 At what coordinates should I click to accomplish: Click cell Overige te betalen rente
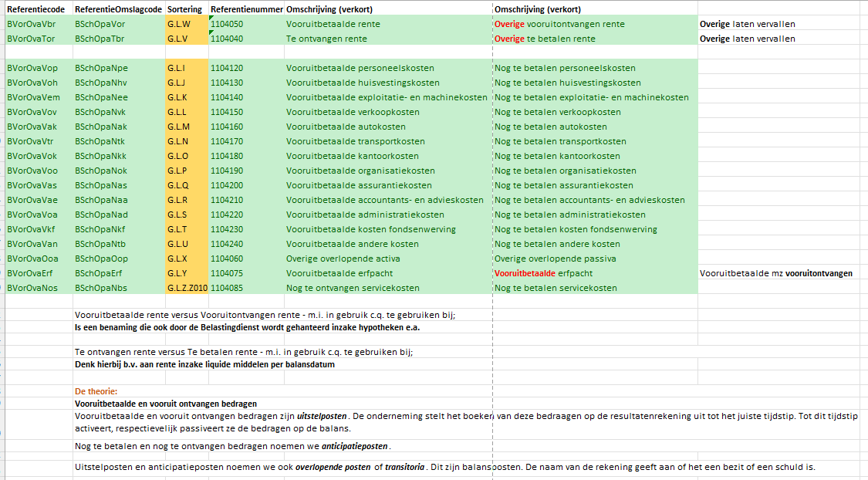click(x=595, y=39)
